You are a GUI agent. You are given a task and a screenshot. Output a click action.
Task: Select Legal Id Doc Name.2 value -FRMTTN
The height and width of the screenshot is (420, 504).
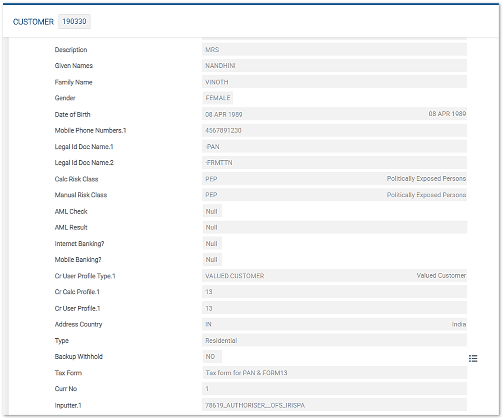(334, 163)
